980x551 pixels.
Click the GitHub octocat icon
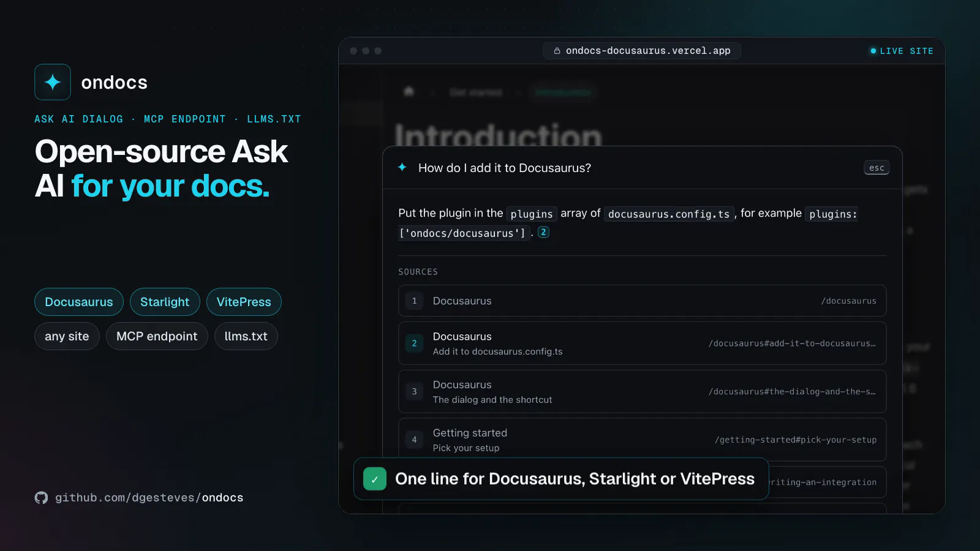pyautogui.click(x=41, y=498)
